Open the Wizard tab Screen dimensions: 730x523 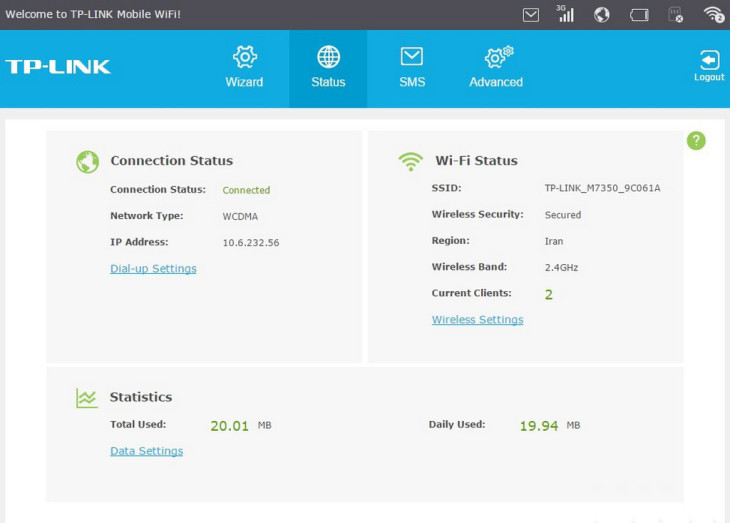click(244, 69)
